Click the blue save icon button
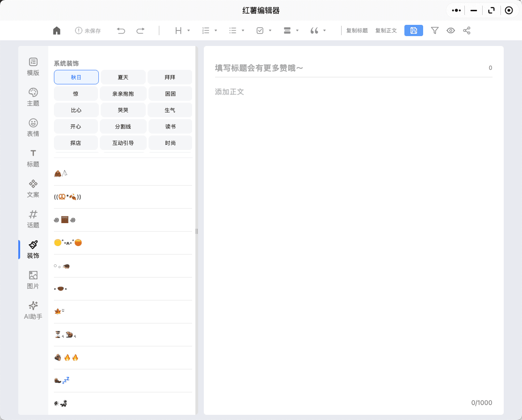Viewport: 522px width, 420px height. point(413,30)
